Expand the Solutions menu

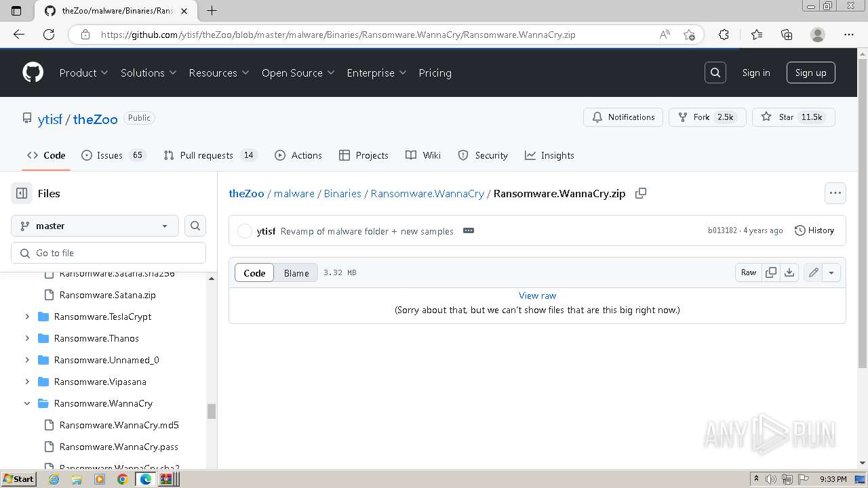click(x=149, y=73)
